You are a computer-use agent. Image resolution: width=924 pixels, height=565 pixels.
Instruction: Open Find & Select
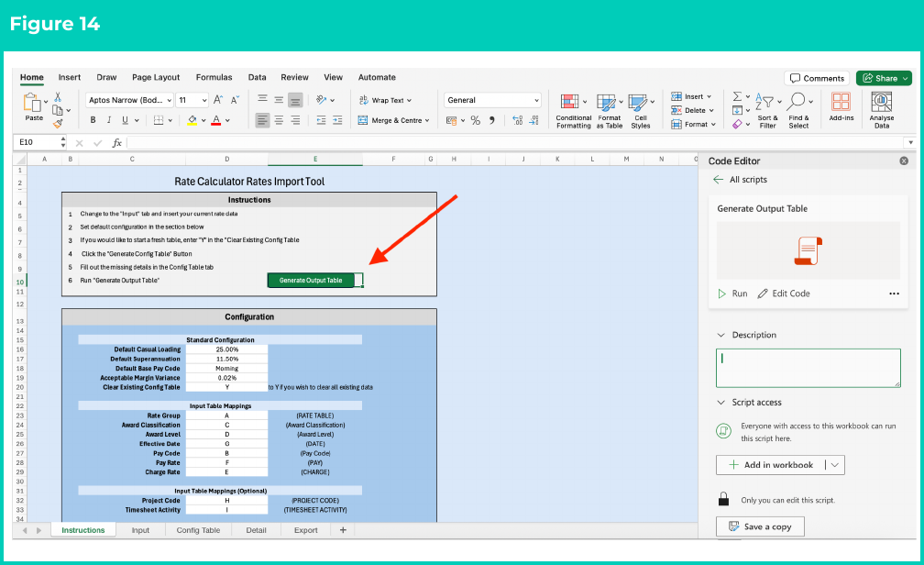tap(799, 111)
